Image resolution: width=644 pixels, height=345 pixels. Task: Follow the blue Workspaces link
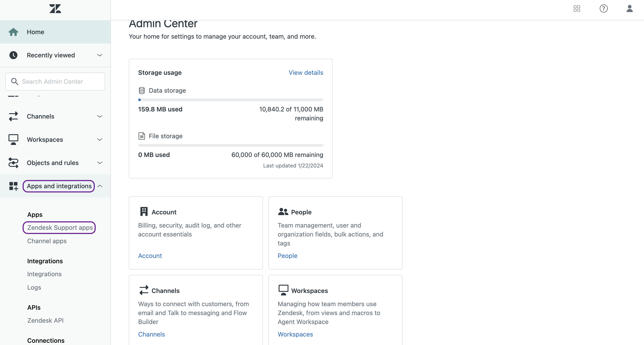point(295,334)
